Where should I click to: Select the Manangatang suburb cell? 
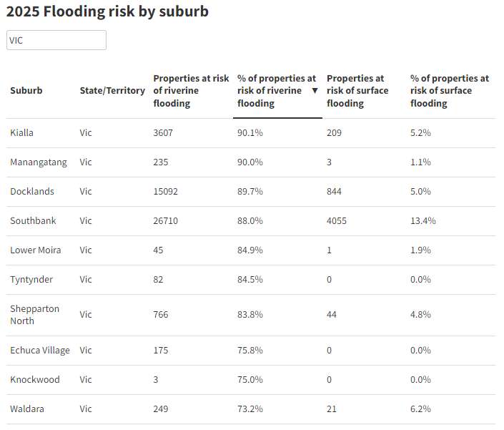pyautogui.click(x=39, y=162)
